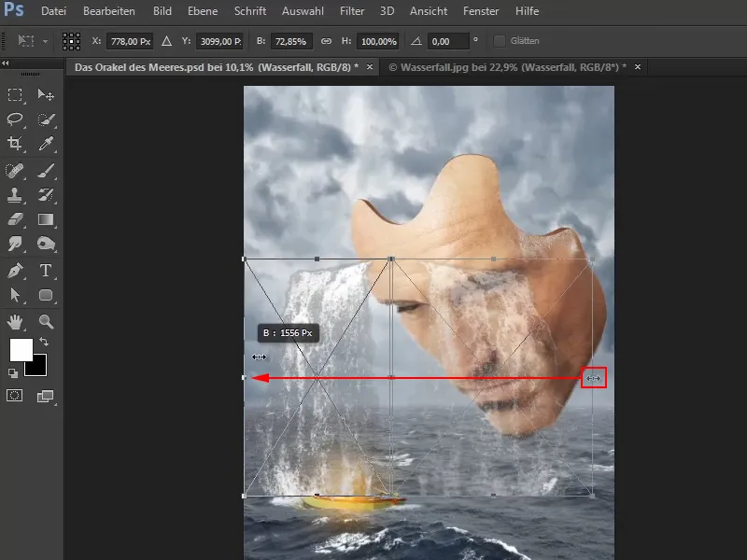Click the top-center transform handle of the left box
The width and height of the screenshot is (747, 560).
click(317, 259)
